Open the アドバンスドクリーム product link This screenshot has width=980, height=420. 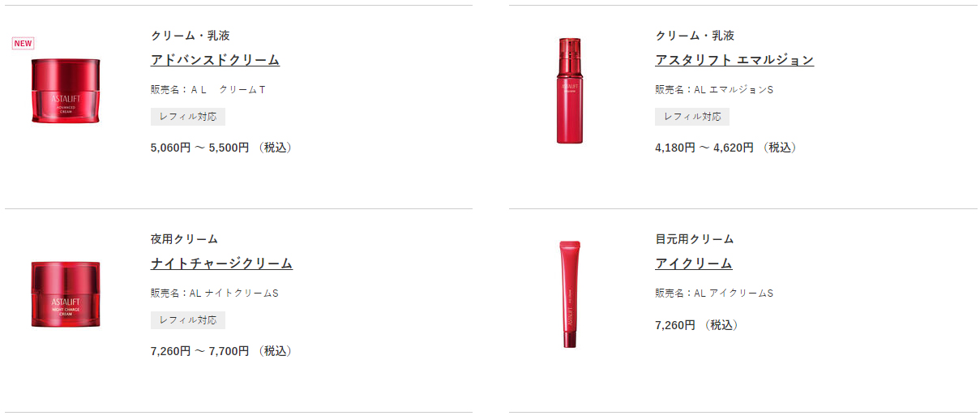[x=215, y=60]
